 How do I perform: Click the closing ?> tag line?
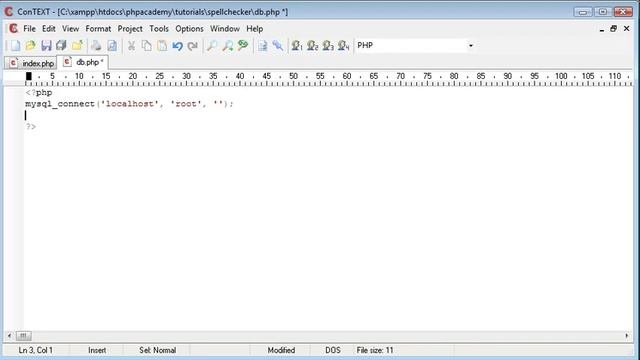(x=31, y=127)
